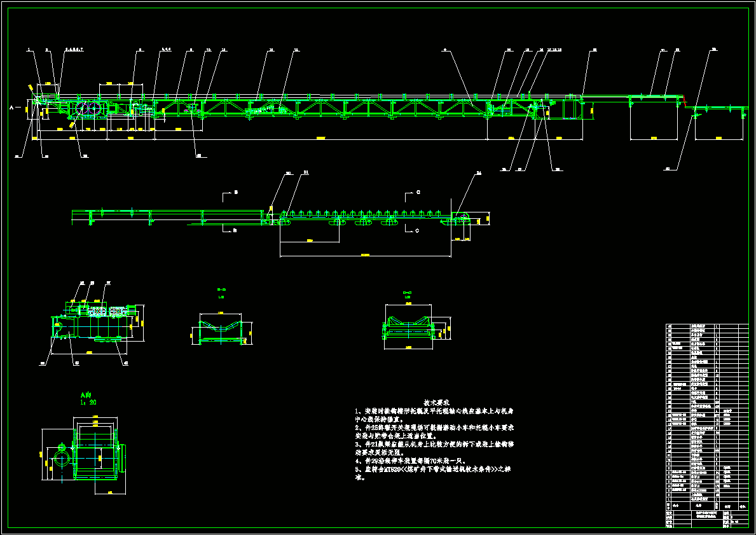Select the A向 end-view drawing of the drive
The width and height of the screenshot is (756, 535).
[85, 455]
